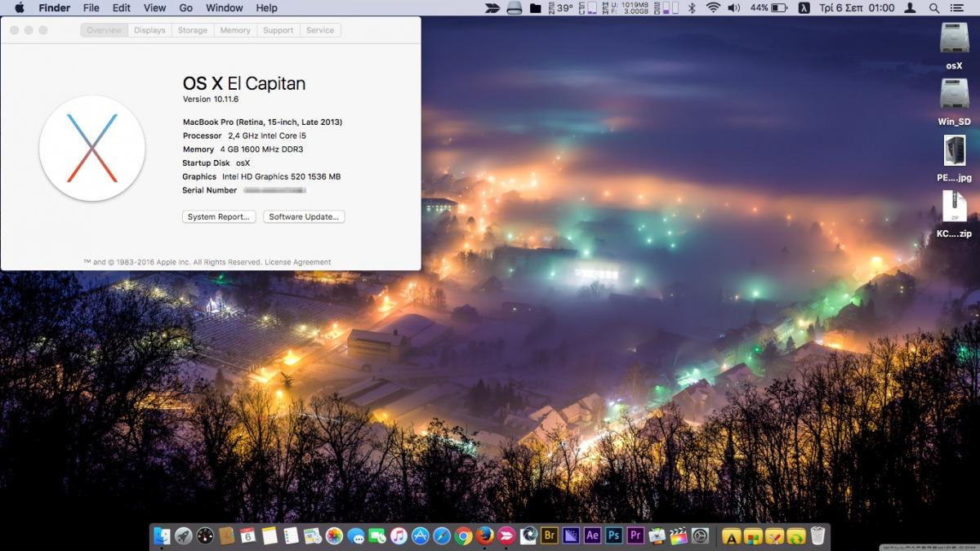Open System Preferences gear in Dock
The height and width of the screenshot is (551, 980).
coord(700,535)
